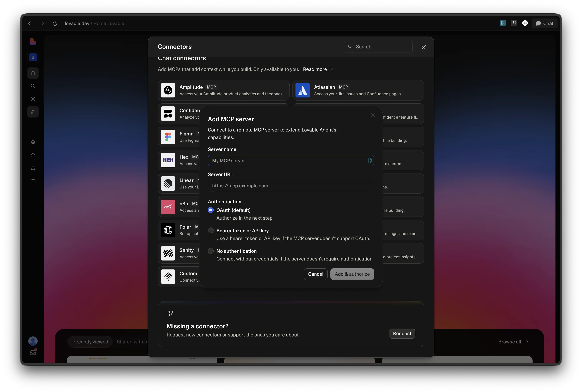The width and height of the screenshot is (582, 392).
Task: Click password manager icon in Server name field
Action: (x=370, y=161)
